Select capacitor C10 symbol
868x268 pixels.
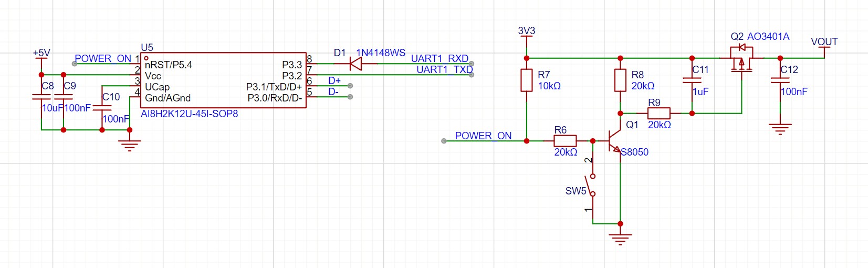click(x=102, y=108)
